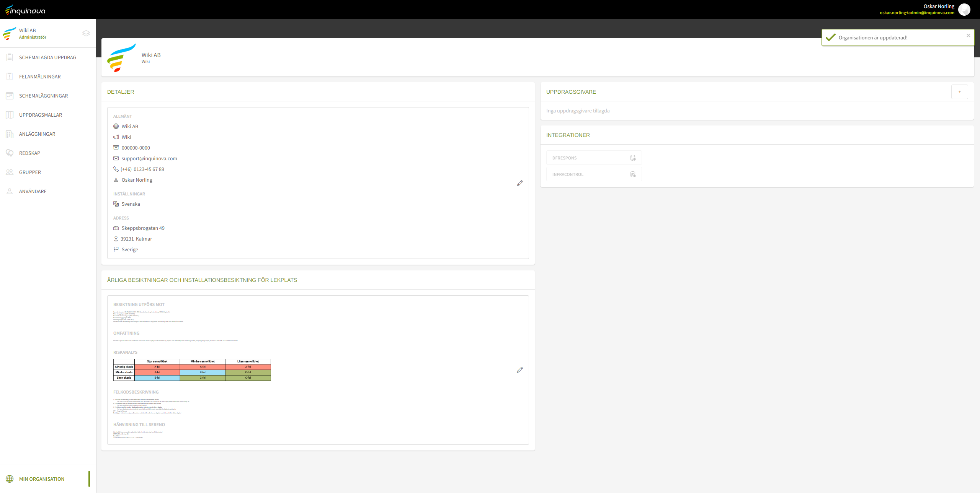Screen dimensions: 980x493
Task: Open Uppdragsmallar from the sidebar
Action: click(41, 115)
